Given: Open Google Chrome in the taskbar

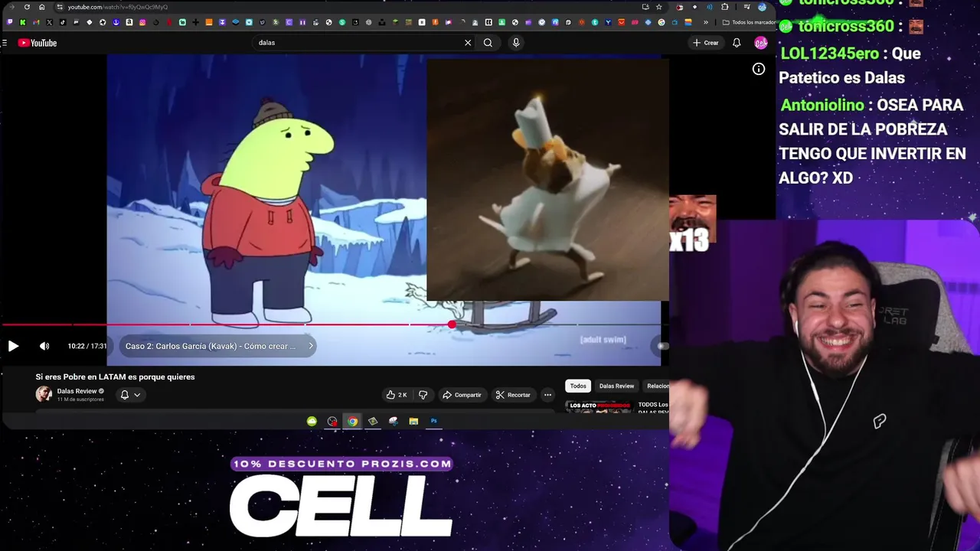Looking at the screenshot, I should tap(352, 421).
